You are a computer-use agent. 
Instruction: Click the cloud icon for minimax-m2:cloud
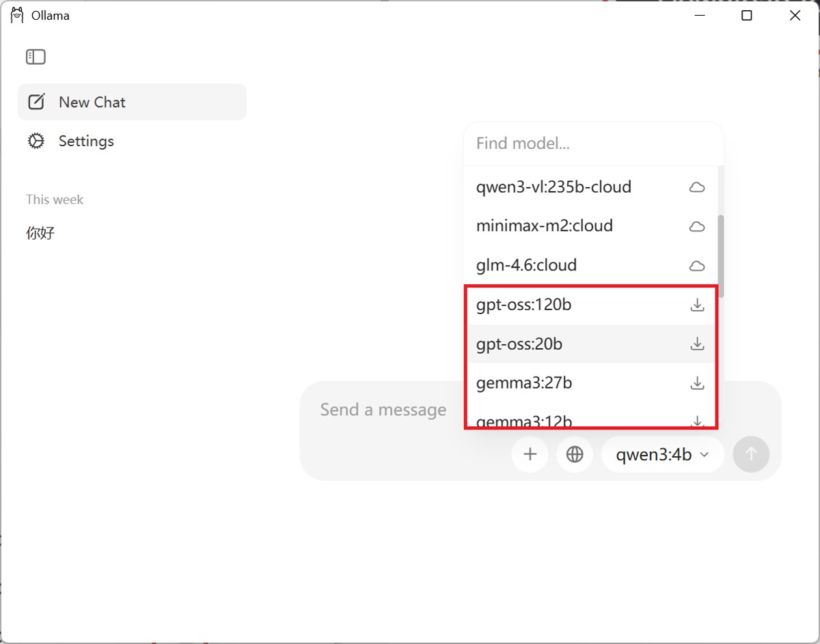pos(697,226)
